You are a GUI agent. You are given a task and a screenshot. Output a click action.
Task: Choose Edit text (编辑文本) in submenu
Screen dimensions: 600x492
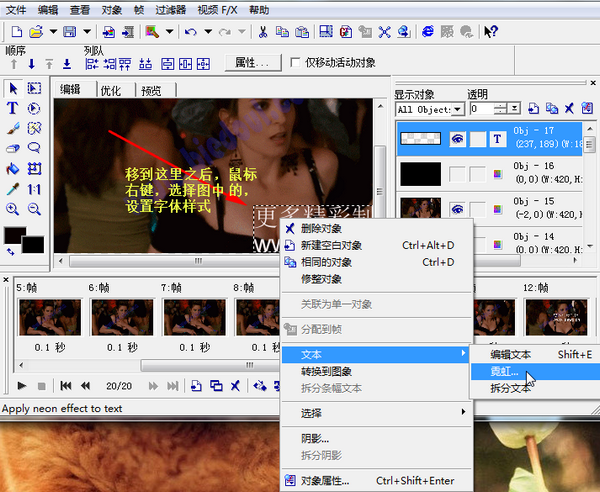click(535, 355)
